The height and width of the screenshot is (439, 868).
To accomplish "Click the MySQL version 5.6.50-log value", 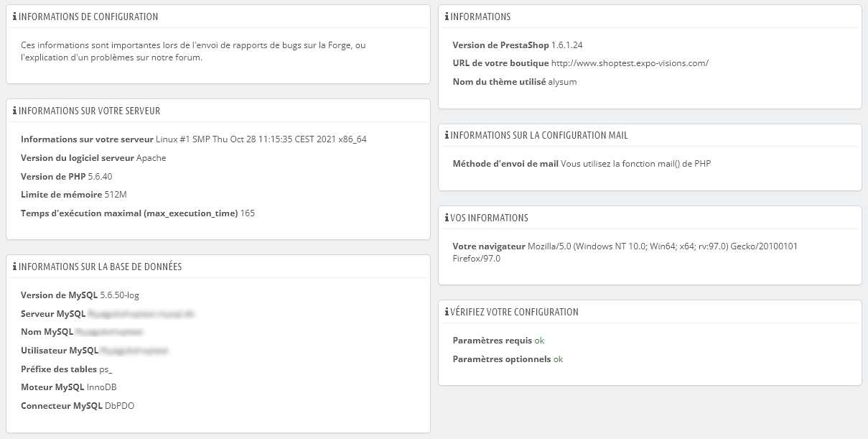I will coord(115,295).
